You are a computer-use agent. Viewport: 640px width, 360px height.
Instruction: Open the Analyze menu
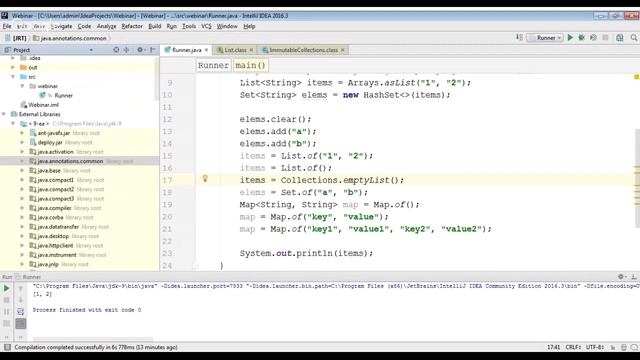point(107,26)
